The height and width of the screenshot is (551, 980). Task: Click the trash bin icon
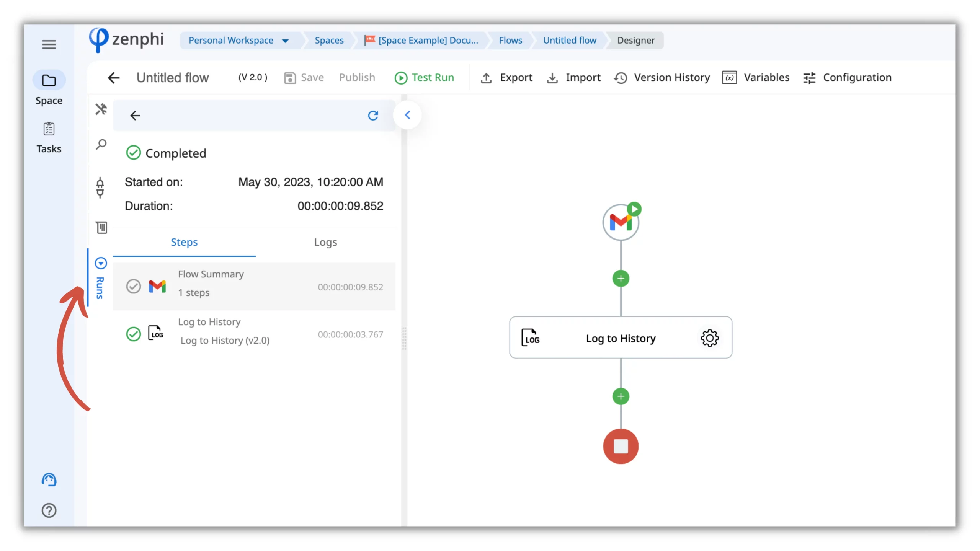101,228
